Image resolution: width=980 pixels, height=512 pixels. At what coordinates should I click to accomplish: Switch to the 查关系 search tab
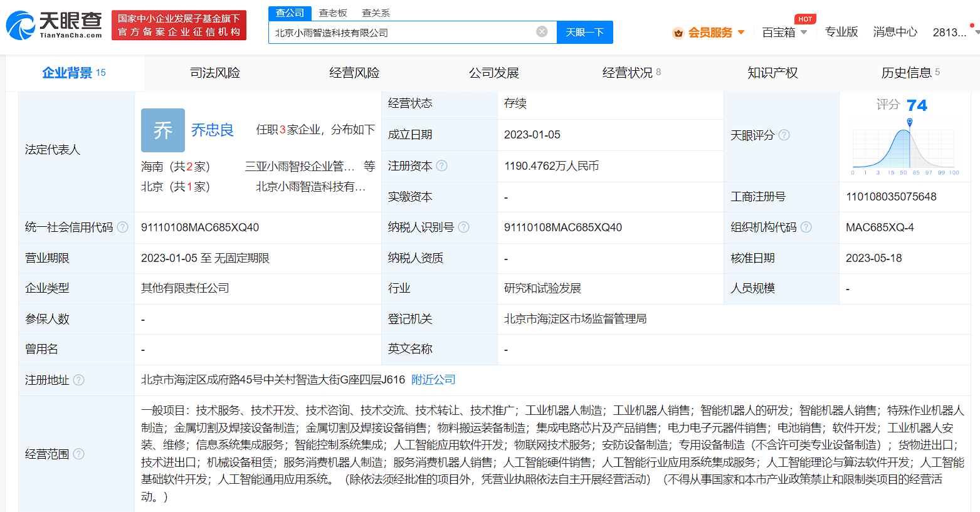click(x=376, y=13)
